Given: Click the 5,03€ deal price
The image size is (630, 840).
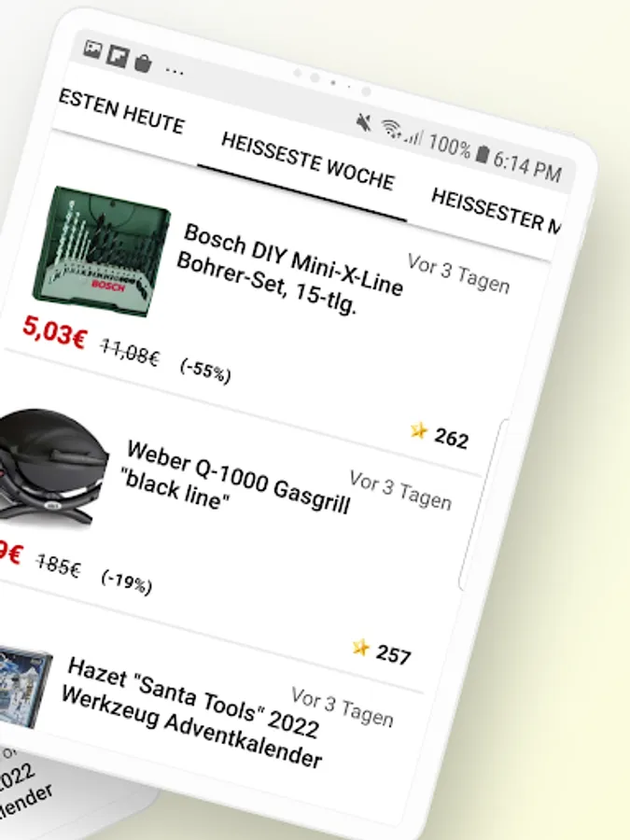Looking at the screenshot, I should click(x=54, y=332).
